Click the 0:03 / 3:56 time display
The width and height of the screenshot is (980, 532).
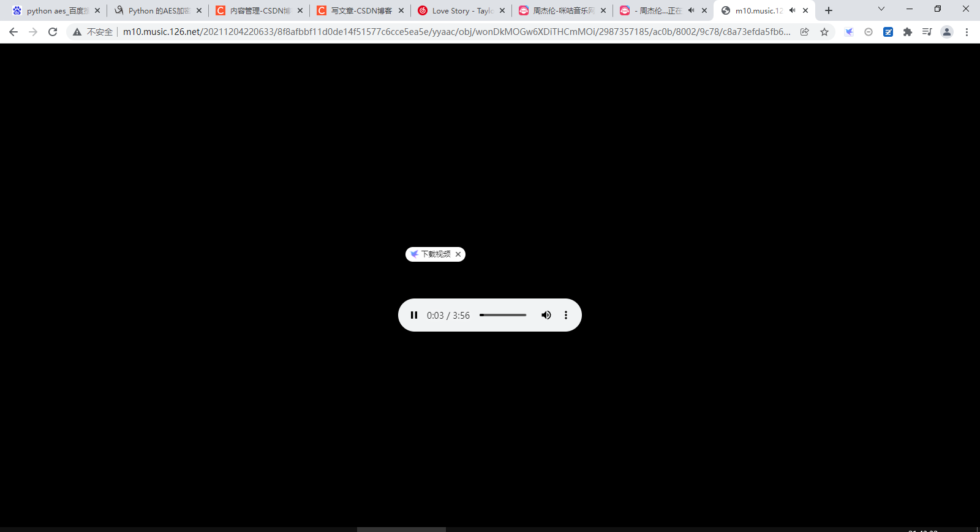point(448,315)
